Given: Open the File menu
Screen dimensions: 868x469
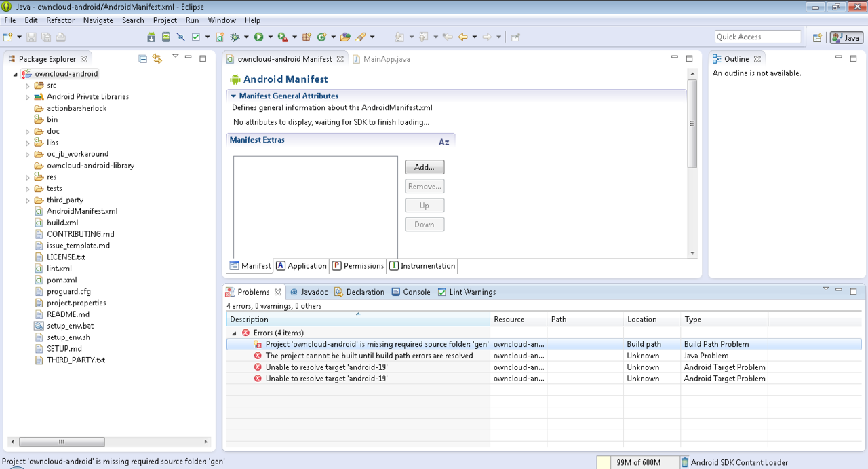Looking at the screenshot, I should pyautogui.click(x=10, y=20).
